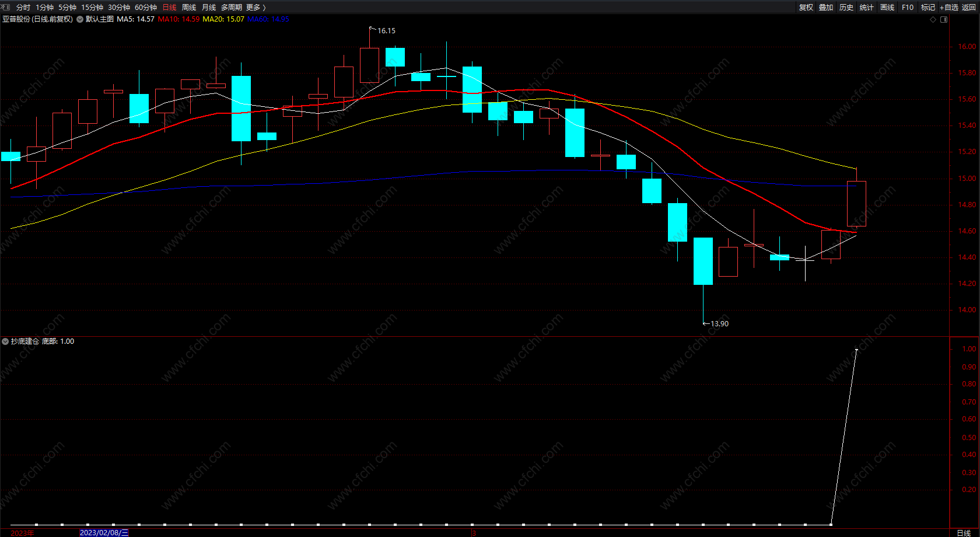Open the 多周期 multi-period view
Screen dimensions: 980x537
[232, 7]
